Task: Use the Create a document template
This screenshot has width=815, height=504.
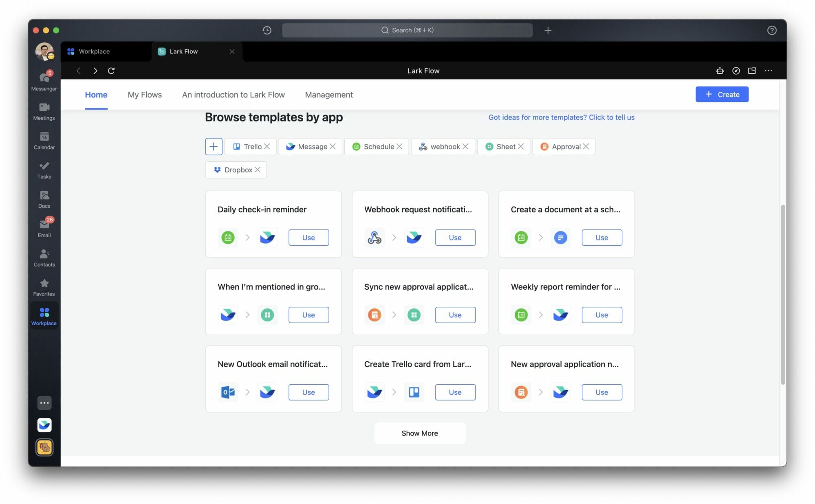Action: tap(601, 238)
